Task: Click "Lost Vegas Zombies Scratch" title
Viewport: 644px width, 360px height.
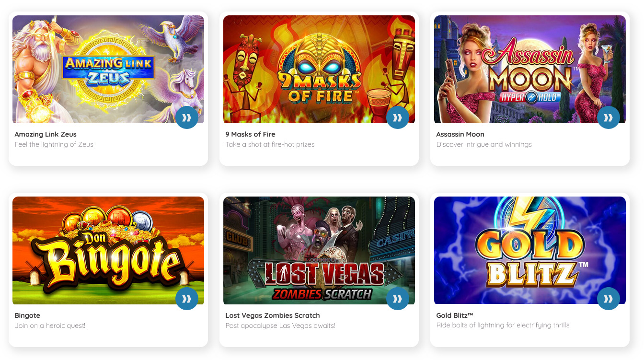Action: [x=273, y=315]
